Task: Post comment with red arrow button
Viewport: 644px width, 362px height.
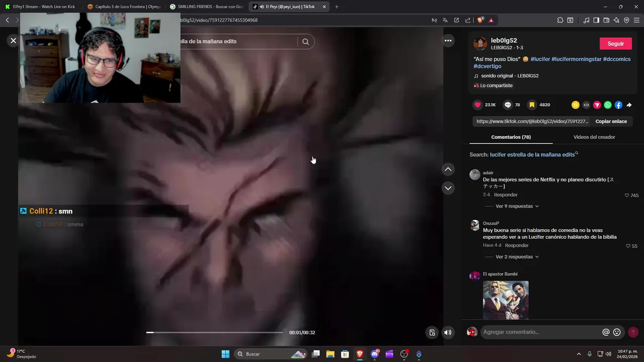Action: coord(633,332)
